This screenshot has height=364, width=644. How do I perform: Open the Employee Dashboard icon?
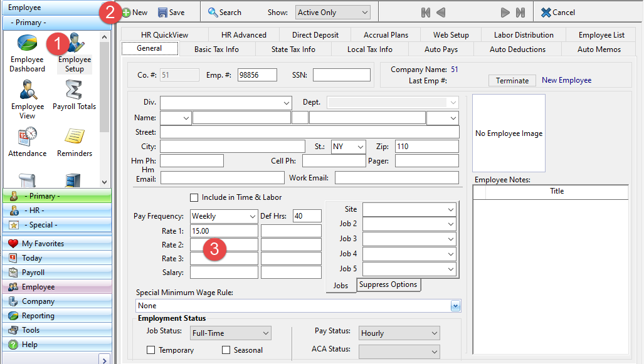[x=27, y=53]
